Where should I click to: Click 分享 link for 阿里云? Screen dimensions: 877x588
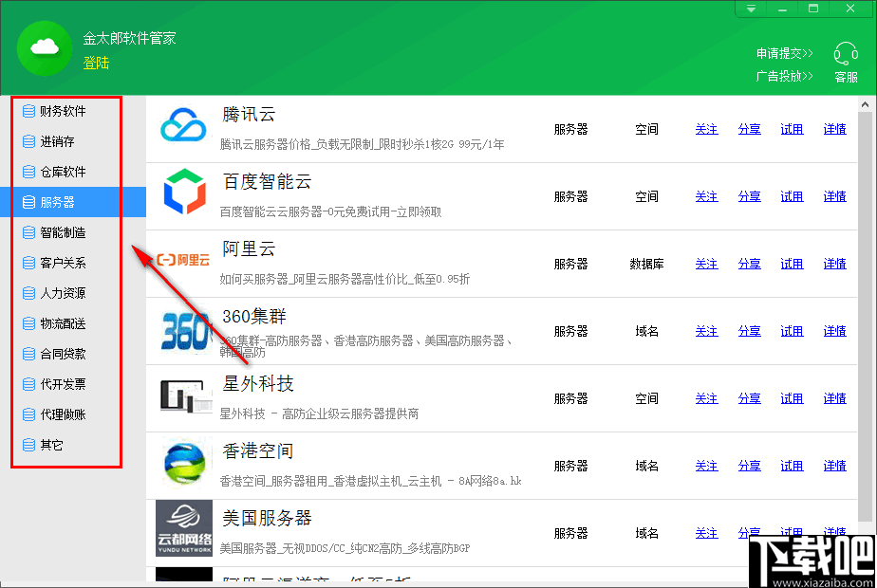point(749,264)
